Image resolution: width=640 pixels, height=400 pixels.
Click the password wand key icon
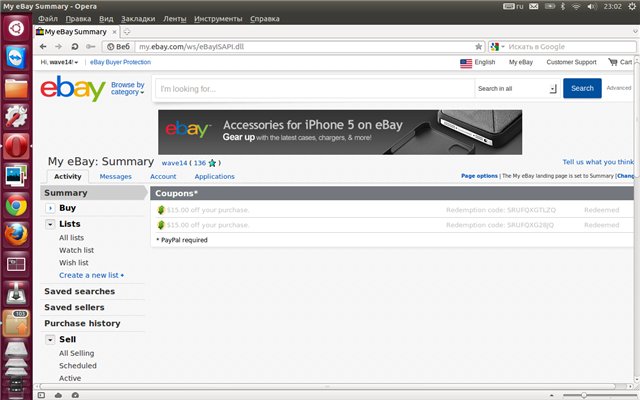tap(91, 47)
